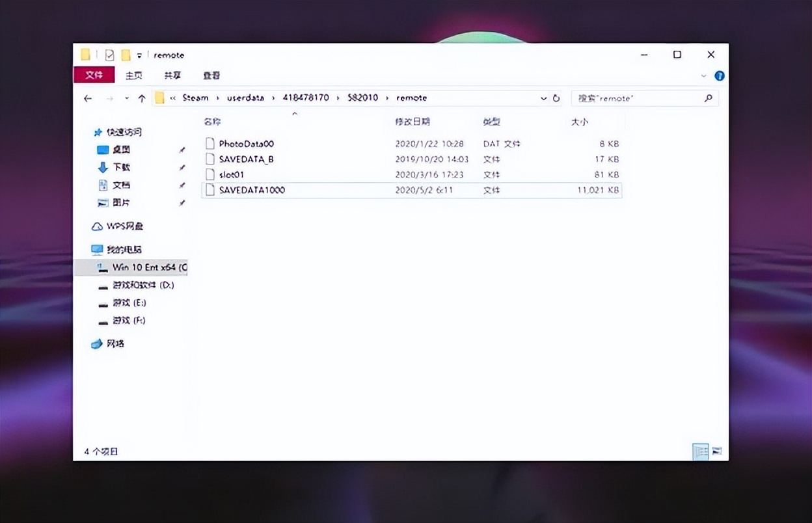The width and height of the screenshot is (812, 523).
Task: Open the 文件 menu tab
Action: pyautogui.click(x=94, y=75)
